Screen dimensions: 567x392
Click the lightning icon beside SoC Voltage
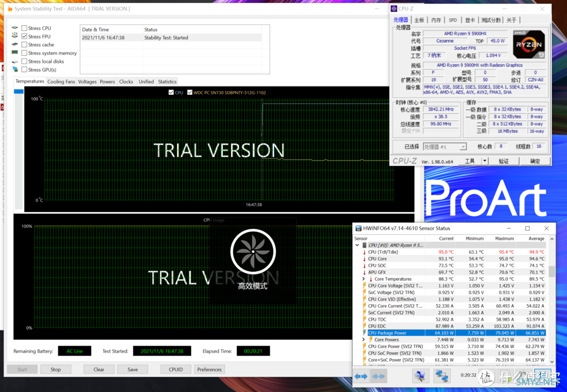tap(364, 292)
